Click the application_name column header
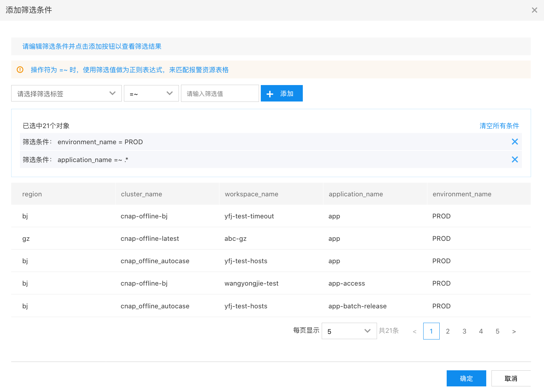 (x=375, y=194)
